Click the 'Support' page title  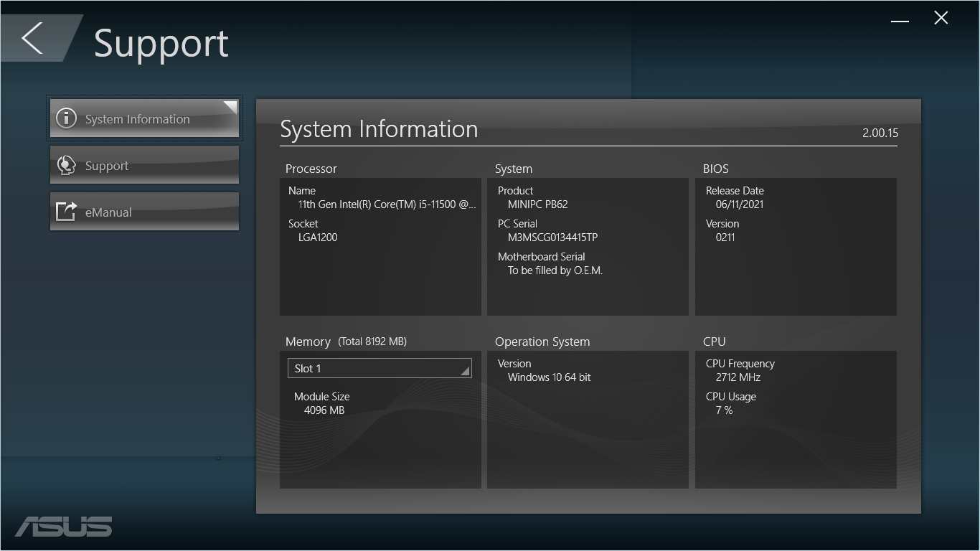click(161, 44)
